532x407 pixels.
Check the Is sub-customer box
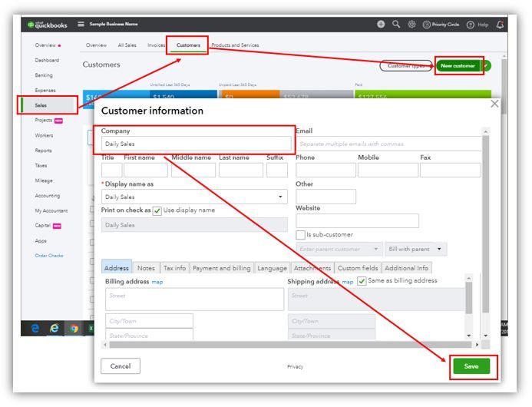tap(300, 235)
